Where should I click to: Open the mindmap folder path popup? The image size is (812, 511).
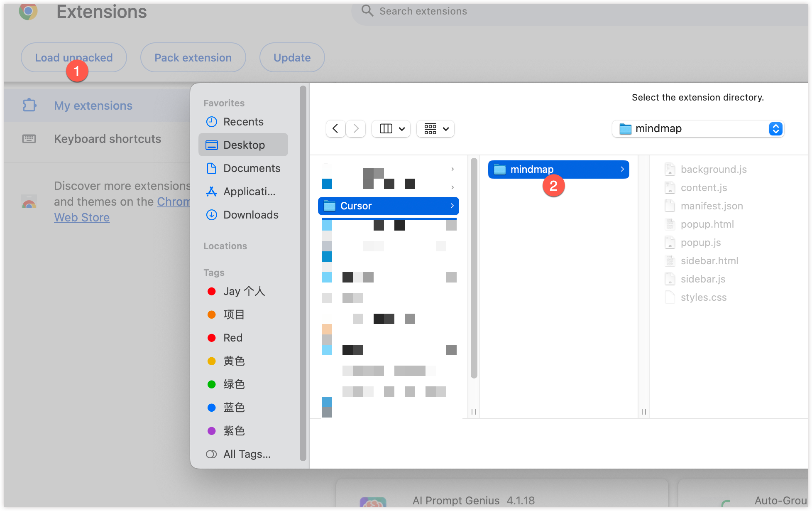point(698,129)
